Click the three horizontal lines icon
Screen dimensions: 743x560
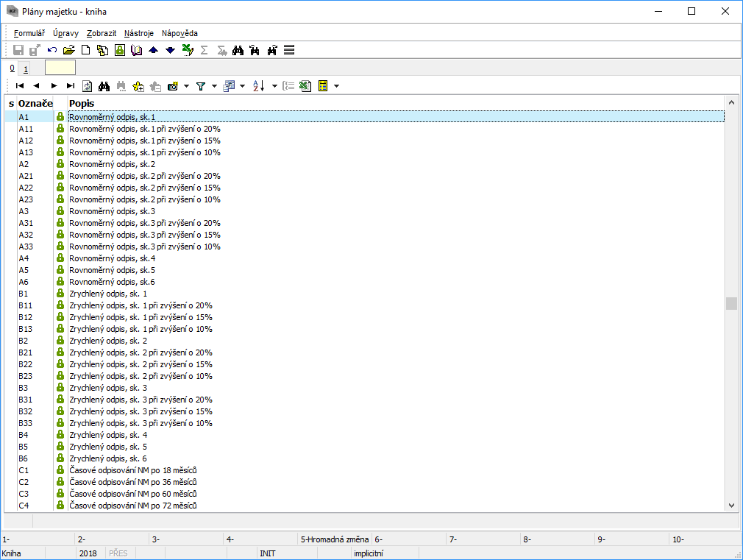point(289,50)
